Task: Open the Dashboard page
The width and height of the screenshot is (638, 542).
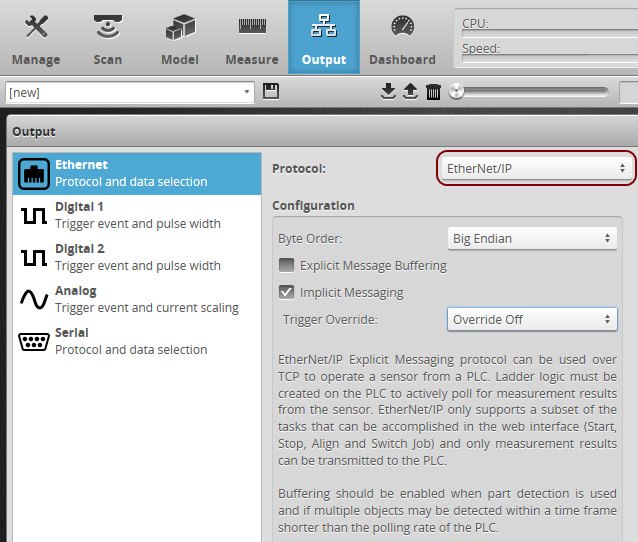Action: click(402, 39)
